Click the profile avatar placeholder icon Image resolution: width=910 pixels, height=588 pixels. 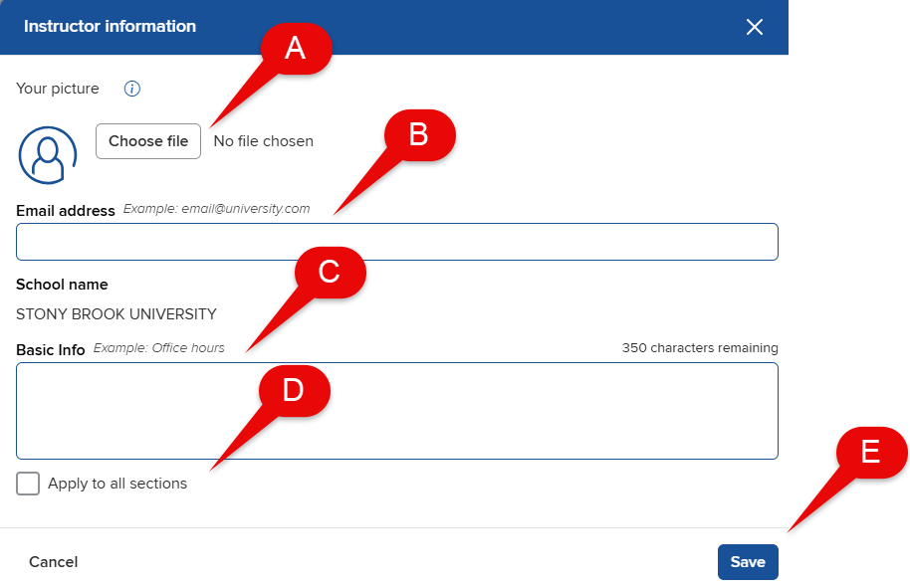[47, 155]
